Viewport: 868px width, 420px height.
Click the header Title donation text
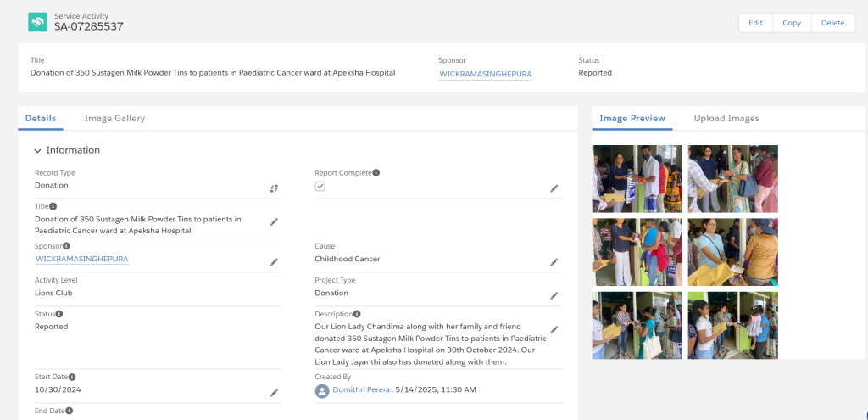(213, 73)
